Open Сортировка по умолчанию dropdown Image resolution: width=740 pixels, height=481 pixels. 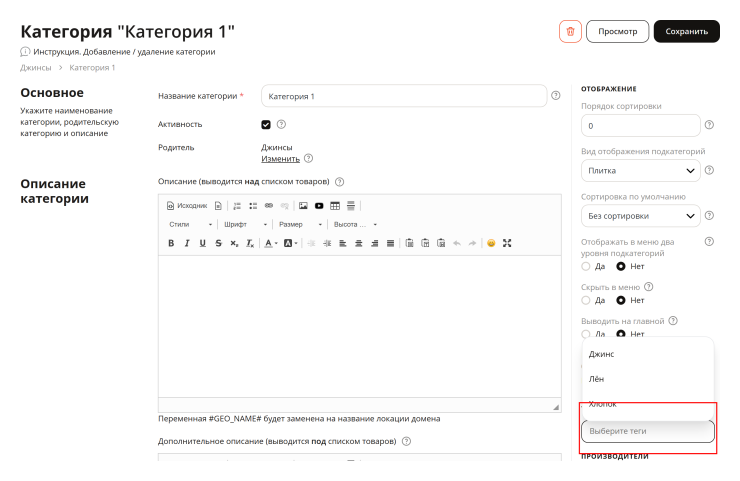[640, 216]
